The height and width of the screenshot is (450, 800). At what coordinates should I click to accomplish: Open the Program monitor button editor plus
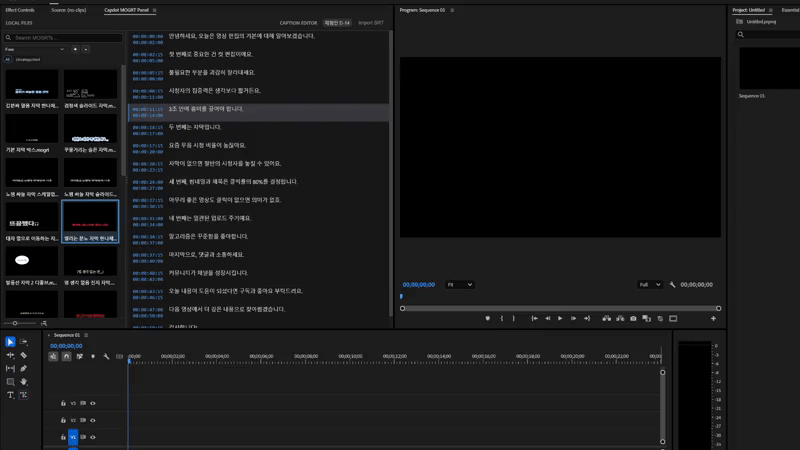tap(713, 319)
